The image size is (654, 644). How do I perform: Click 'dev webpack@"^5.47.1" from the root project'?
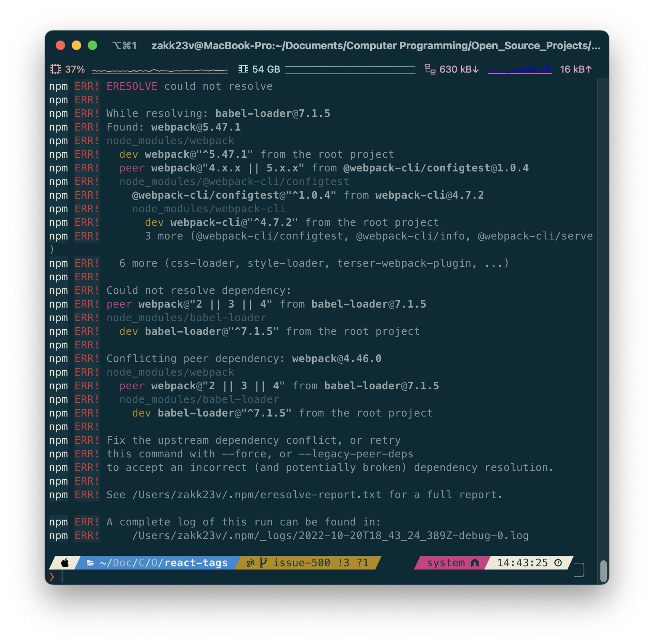pos(257,154)
